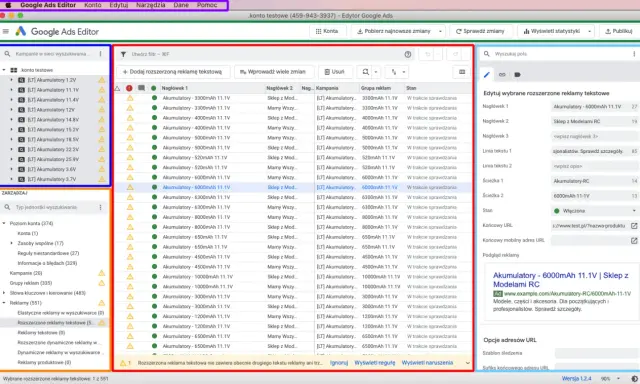Click the Nagłówek 3 input field

595,136
